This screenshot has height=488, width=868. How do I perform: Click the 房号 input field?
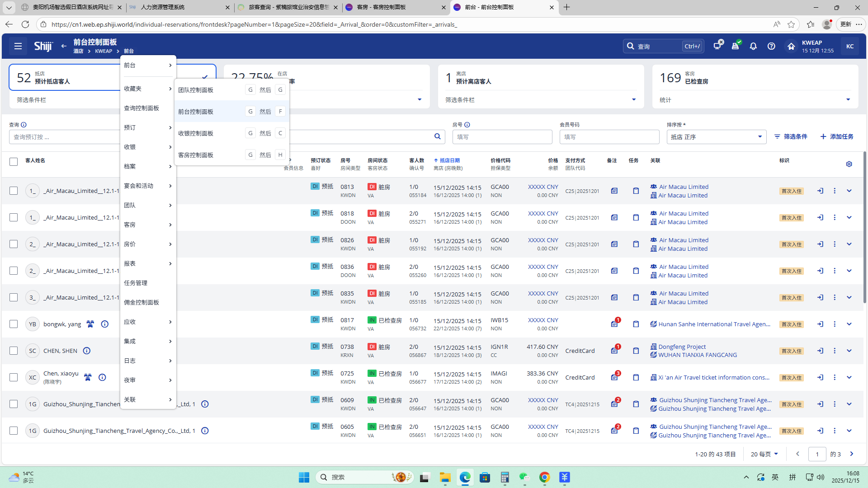[502, 137]
